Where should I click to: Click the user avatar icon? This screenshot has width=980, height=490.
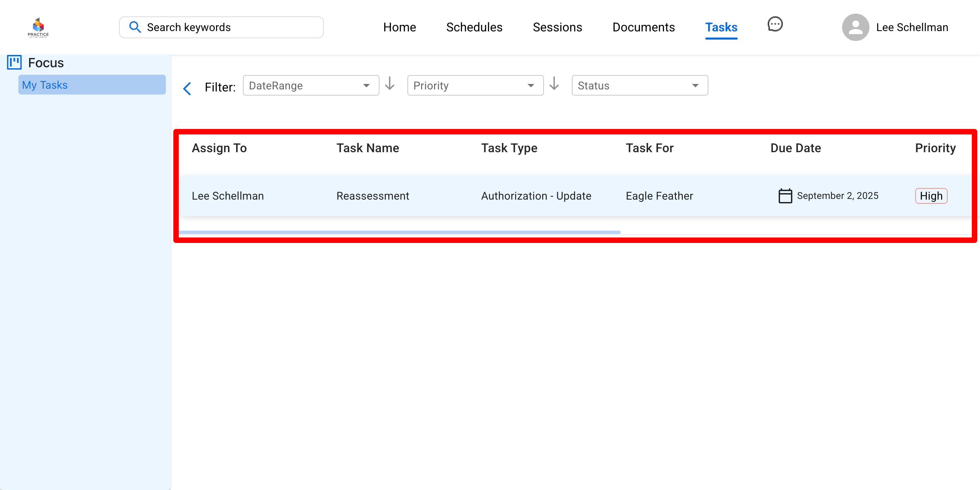point(855,27)
